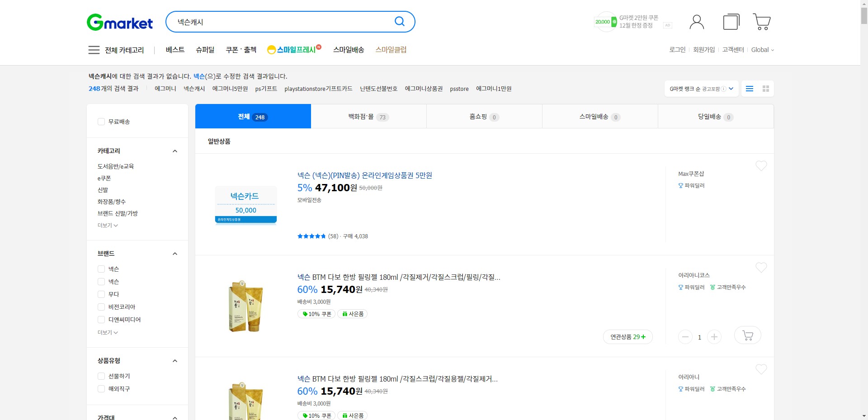Expand more categories with 더보기
This screenshot has width=868, height=420.
click(x=108, y=225)
